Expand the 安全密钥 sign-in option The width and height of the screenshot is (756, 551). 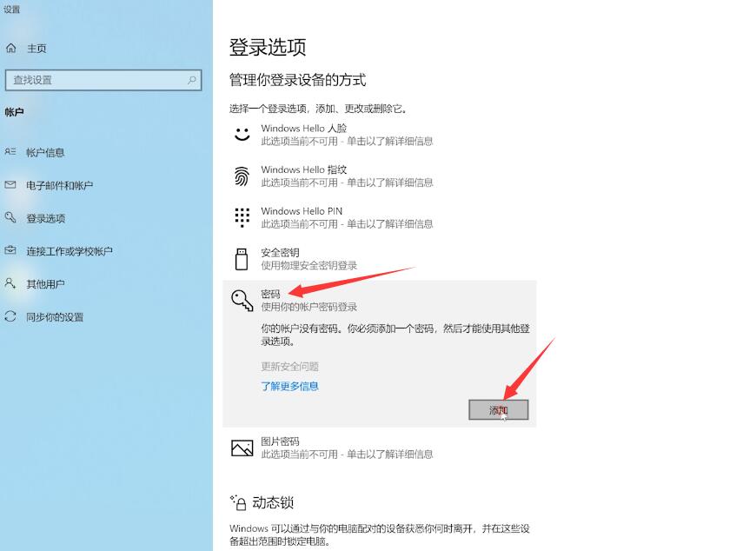tap(380, 259)
